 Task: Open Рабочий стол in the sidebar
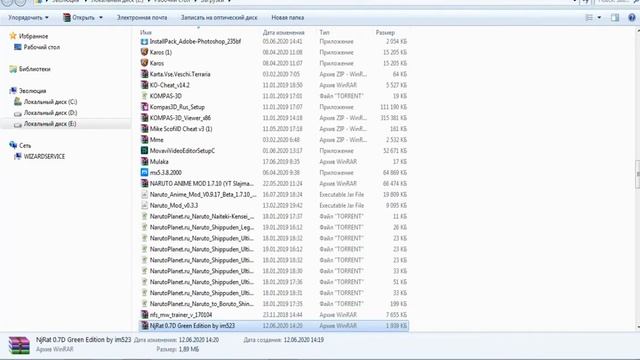coord(42,47)
